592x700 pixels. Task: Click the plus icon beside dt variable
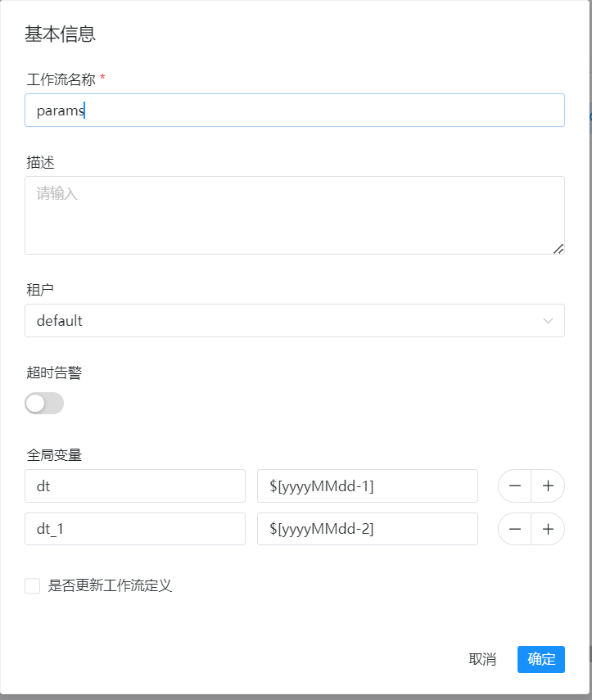coord(547,485)
